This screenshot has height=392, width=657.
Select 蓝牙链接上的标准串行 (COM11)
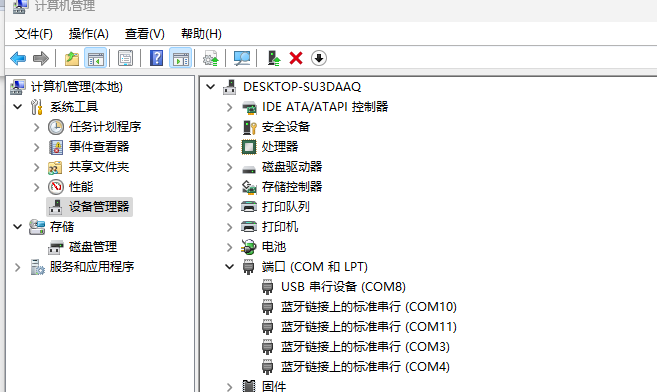pyautogui.click(x=369, y=327)
